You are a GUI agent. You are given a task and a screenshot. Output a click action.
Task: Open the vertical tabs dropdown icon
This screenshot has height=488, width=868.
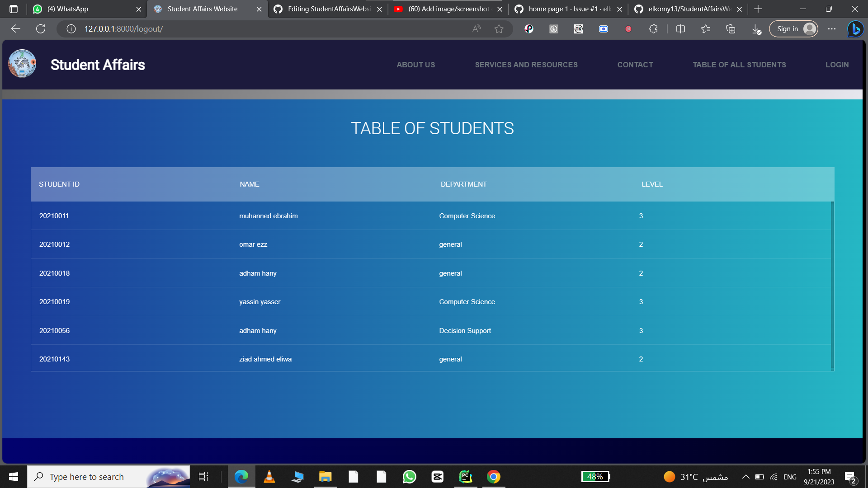[x=14, y=9]
